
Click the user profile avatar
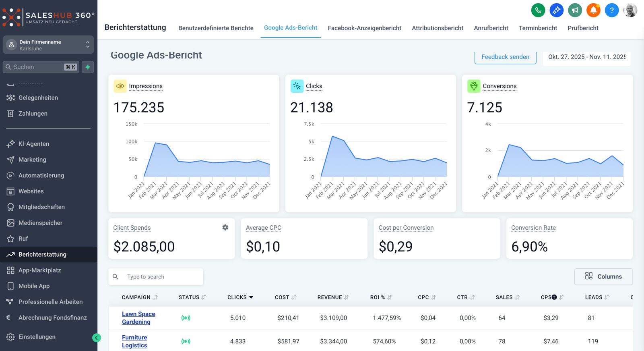tap(630, 10)
